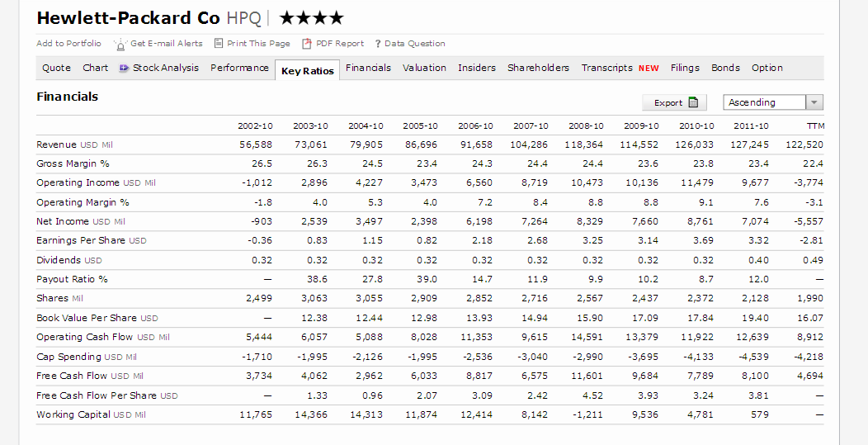Image resolution: width=868 pixels, height=445 pixels.
Task: Click the Gross Margin % row label
Action: point(73,163)
